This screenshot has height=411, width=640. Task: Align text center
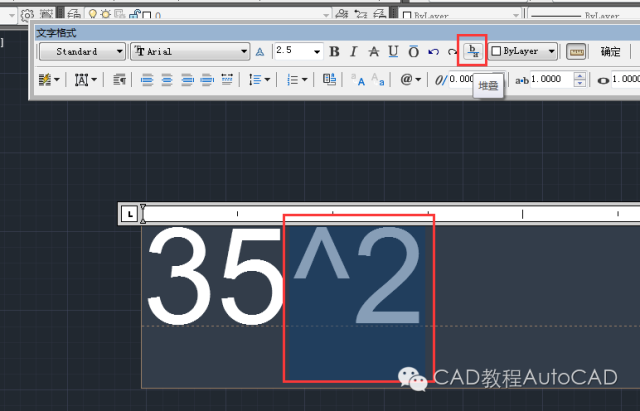[x=167, y=80]
